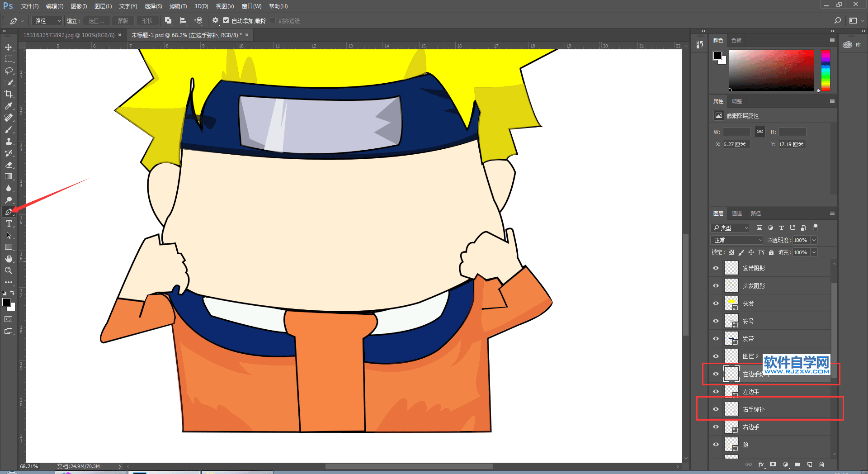The height and width of the screenshot is (474, 868).
Task: Click the 蒙版 mask button
Action: coord(123,21)
